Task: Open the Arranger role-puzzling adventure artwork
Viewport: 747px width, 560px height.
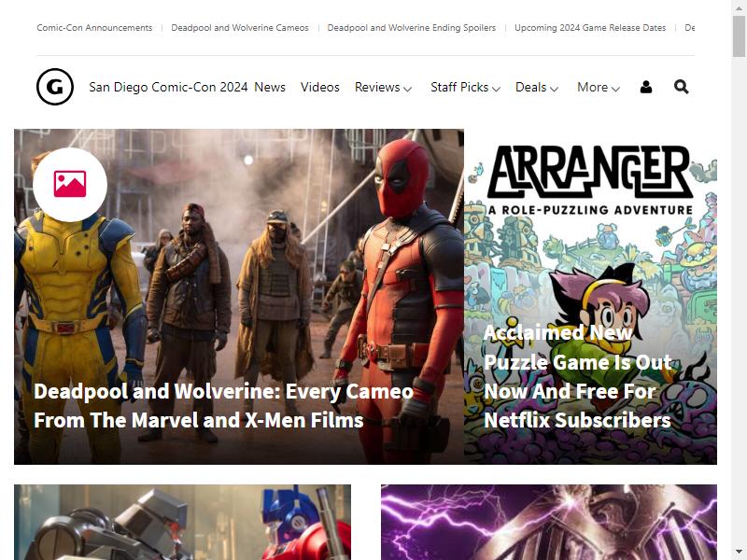Action: (590, 297)
